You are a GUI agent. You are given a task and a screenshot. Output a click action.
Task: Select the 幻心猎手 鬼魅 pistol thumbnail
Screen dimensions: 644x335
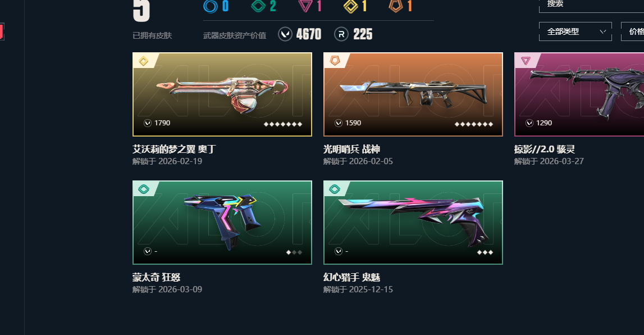tap(413, 223)
